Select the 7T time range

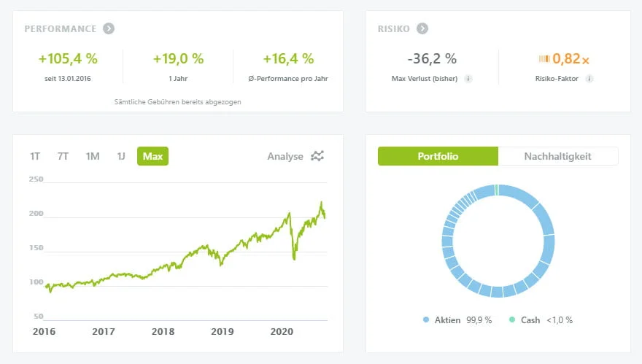click(63, 156)
